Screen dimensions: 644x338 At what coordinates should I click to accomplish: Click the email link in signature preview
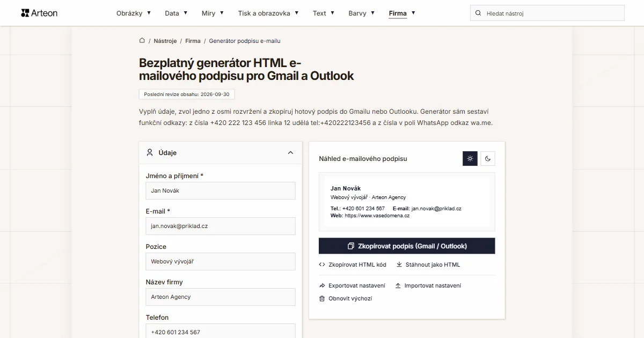(x=436, y=209)
